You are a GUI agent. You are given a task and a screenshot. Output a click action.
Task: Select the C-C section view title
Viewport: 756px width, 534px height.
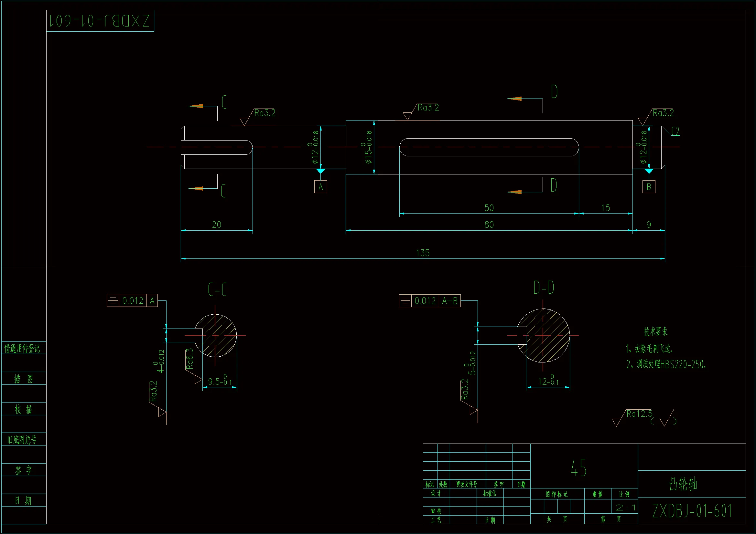tap(217, 289)
